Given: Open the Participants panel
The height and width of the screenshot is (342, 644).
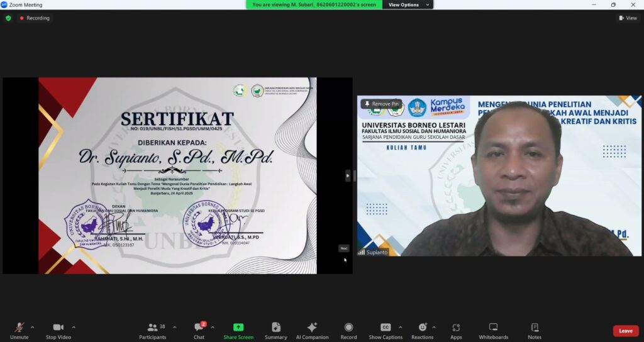Looking at the screenshot, I should pyautogui.click(x=153, y=331).
